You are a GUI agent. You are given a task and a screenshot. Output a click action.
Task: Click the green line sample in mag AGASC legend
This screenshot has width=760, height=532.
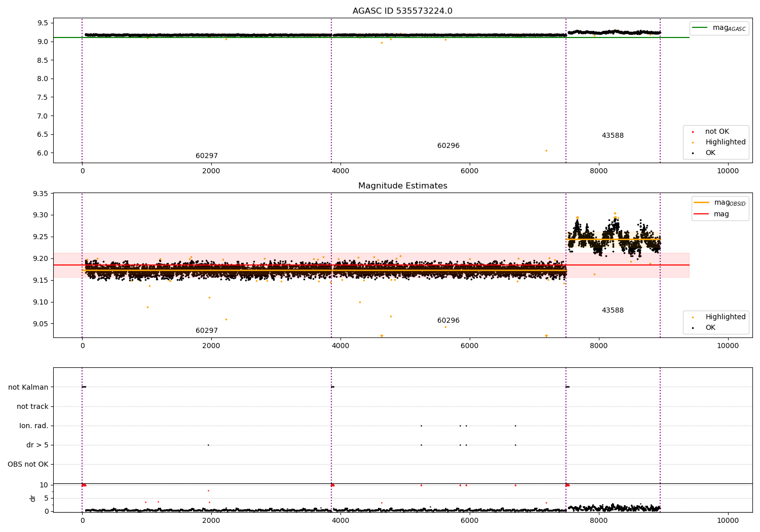coord(701,28)
